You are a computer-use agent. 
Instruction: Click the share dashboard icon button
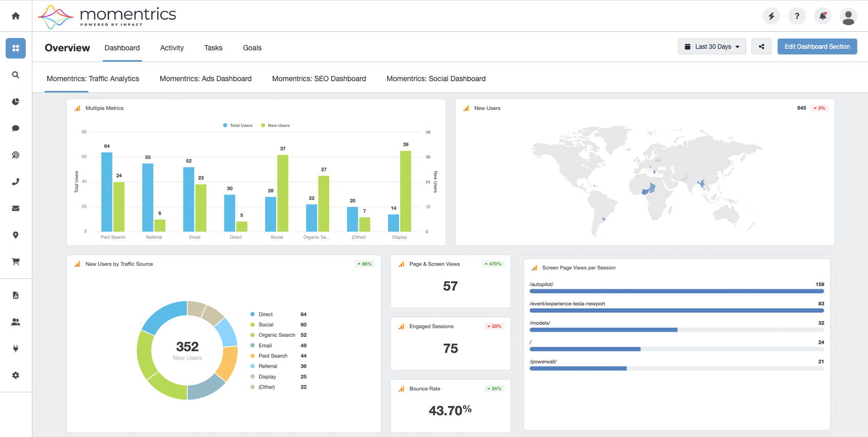[761, 46]
